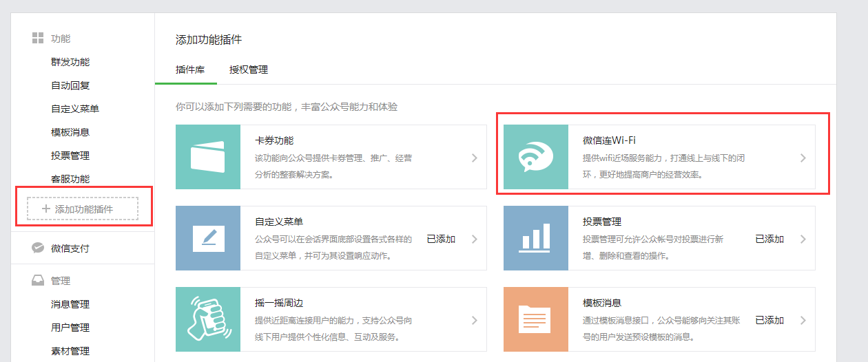Screen dimensions: 868x362
Task: Expand the 卡券功能 chevron arrow
Action: (x=474, y=158)
